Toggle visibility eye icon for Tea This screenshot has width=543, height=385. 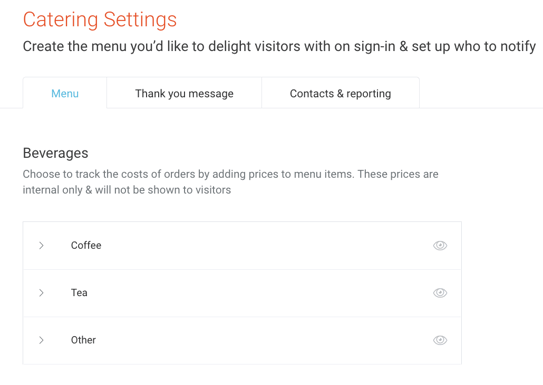(440, 293)
